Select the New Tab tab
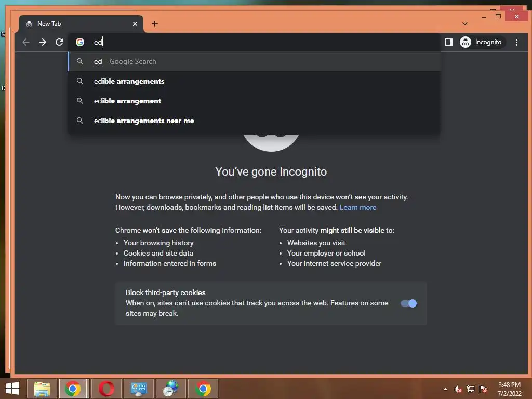Viewport: 532px width, 399px height. (81, 24)
